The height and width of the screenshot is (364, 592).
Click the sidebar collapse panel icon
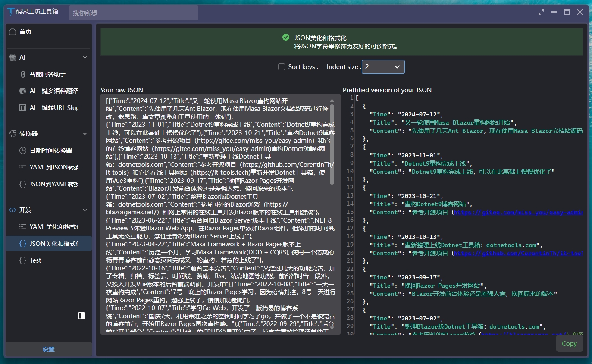[81, 316]
